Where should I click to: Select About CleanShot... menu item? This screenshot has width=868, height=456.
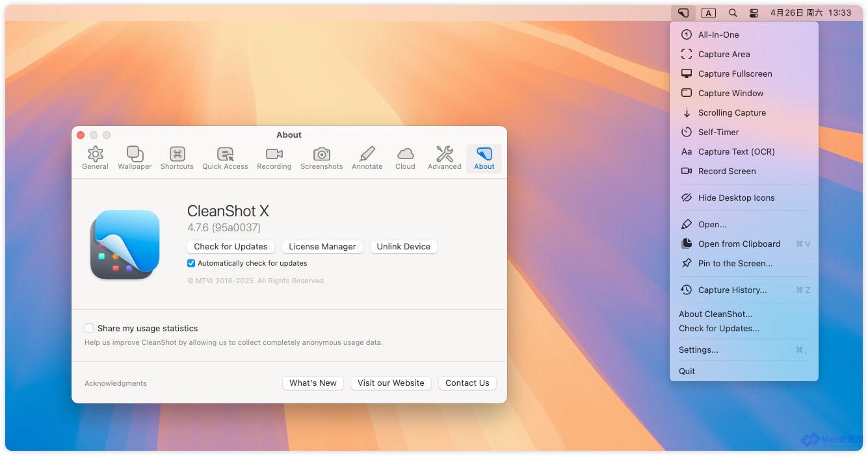point(744,314)
